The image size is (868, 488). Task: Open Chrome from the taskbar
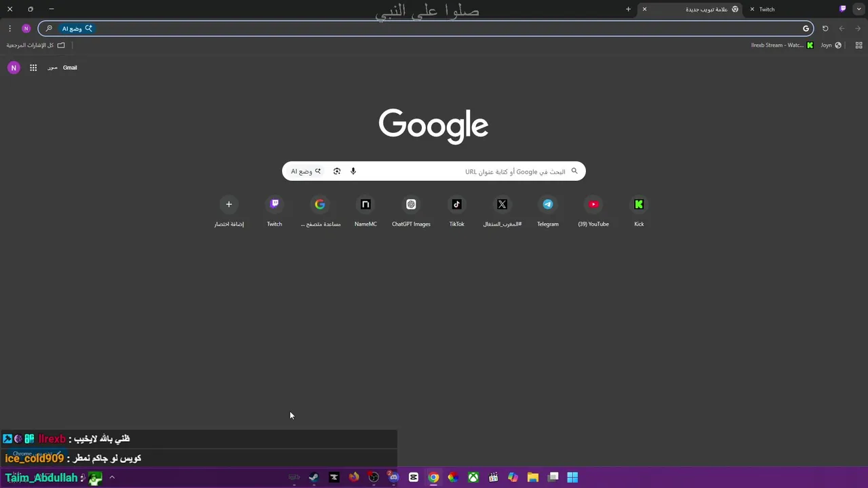point(433,477)
